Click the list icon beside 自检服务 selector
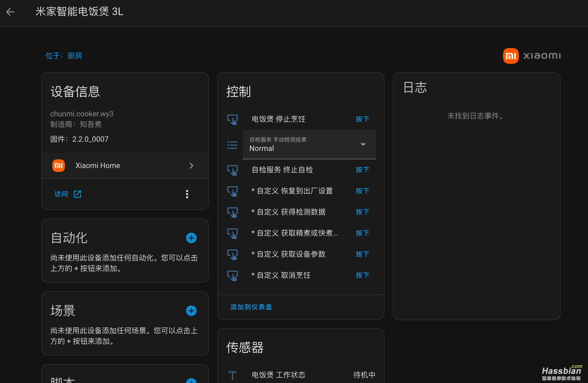Screen dimensions: 588x383 coord(232,145)
